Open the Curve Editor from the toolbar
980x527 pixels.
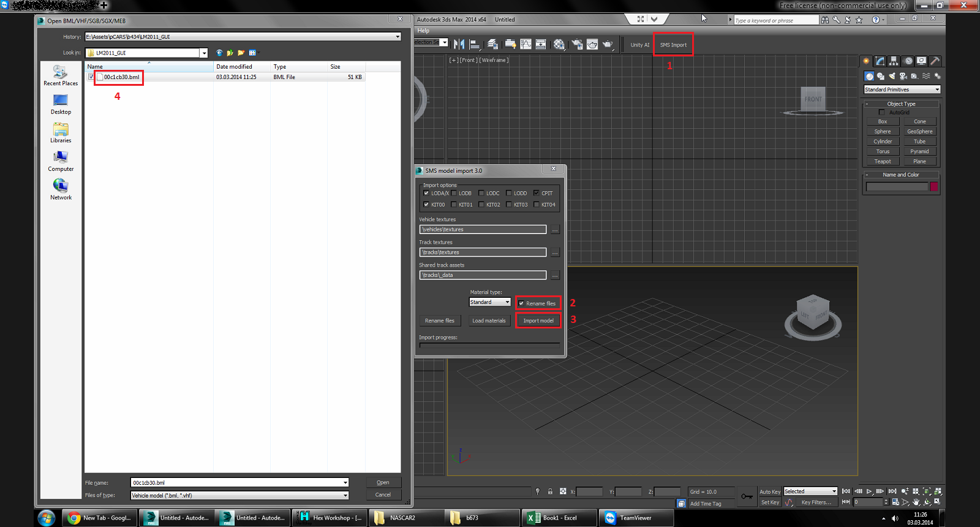(x=526, y=44)
